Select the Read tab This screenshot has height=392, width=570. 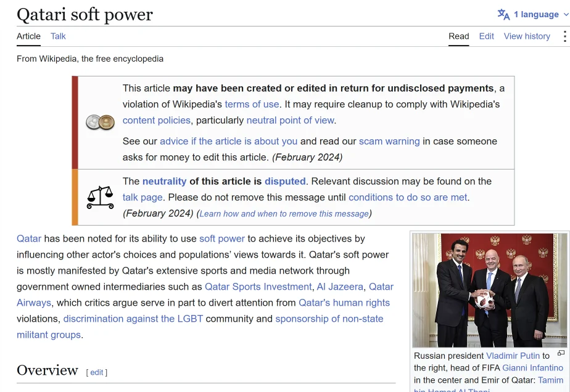tap(459, 36)
